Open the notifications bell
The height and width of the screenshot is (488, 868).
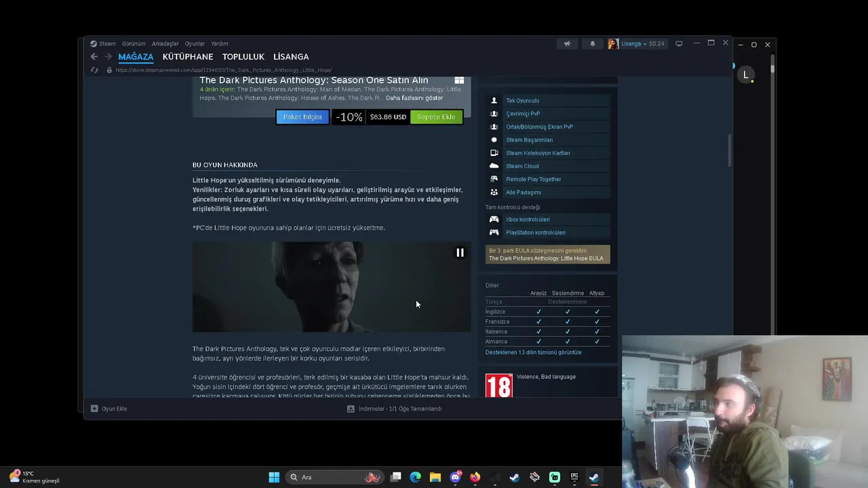tap(593, 43)
